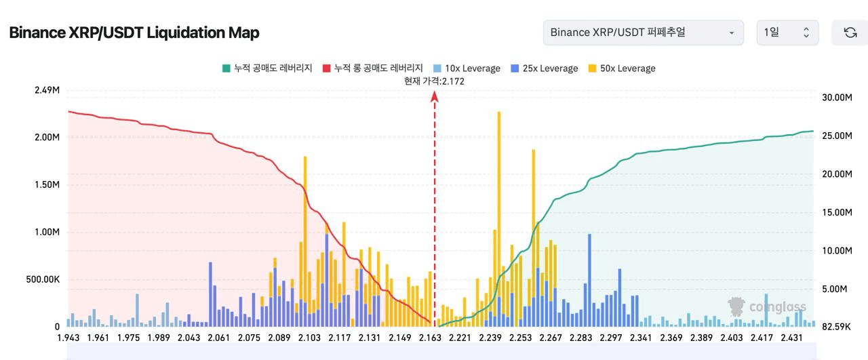Click the Binance XRP/USDT Liquidation Map title

[x=134, y=33]
